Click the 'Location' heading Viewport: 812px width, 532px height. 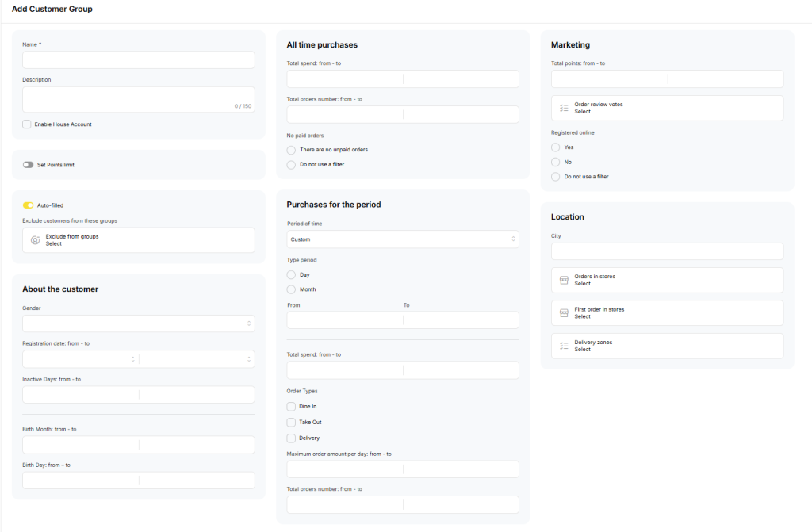click(x=567, y=217)
